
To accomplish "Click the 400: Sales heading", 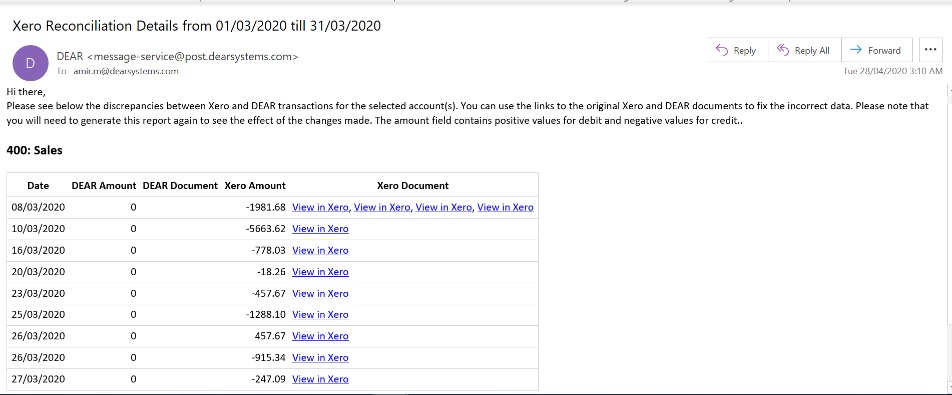I will 35,150.
